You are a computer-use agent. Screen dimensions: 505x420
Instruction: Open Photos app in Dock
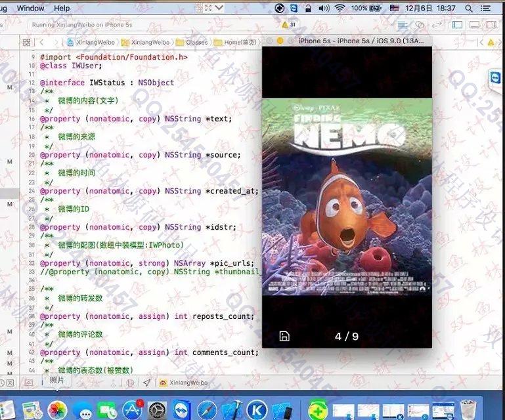tap(57, 410)
